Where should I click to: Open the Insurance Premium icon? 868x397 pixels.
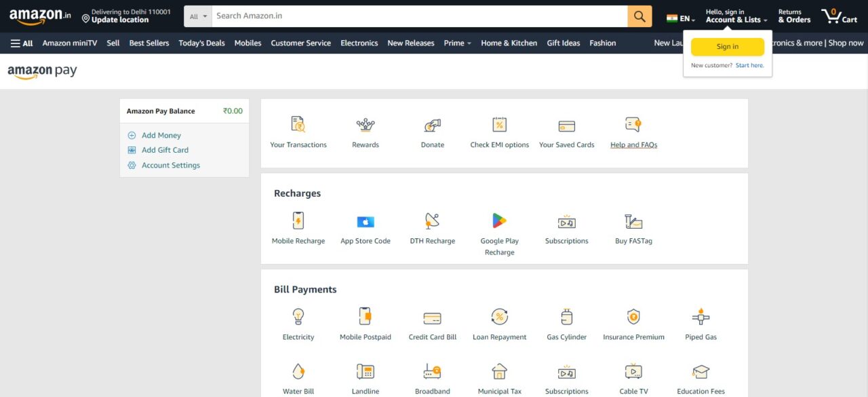[633, 317]
